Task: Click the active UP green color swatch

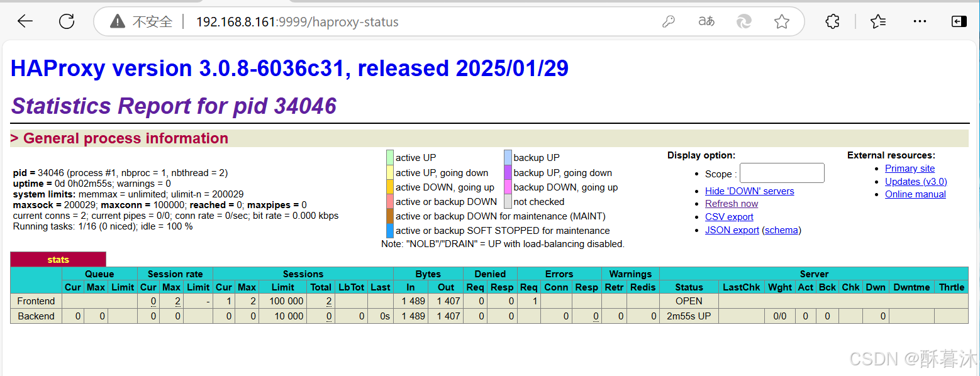Action: (x=390, y=157)
